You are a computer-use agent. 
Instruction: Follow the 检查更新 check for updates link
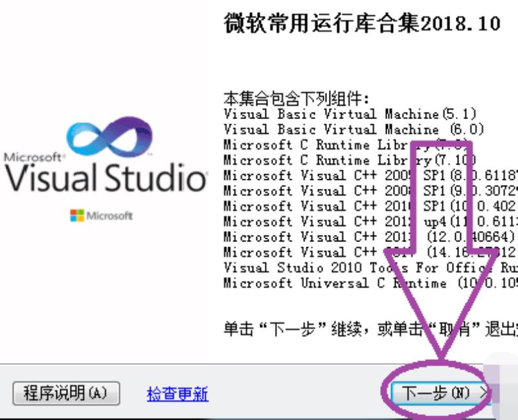pos(177,394)
